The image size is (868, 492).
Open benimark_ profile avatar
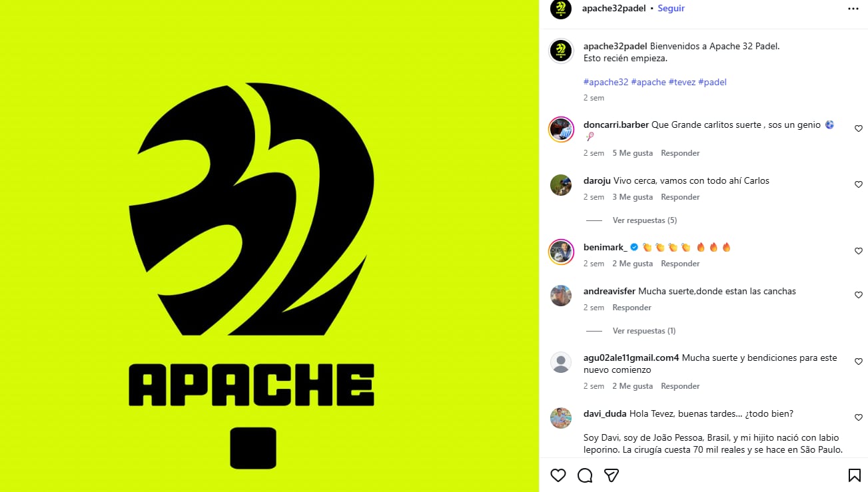pyautogui.click(x=561, y=252)
